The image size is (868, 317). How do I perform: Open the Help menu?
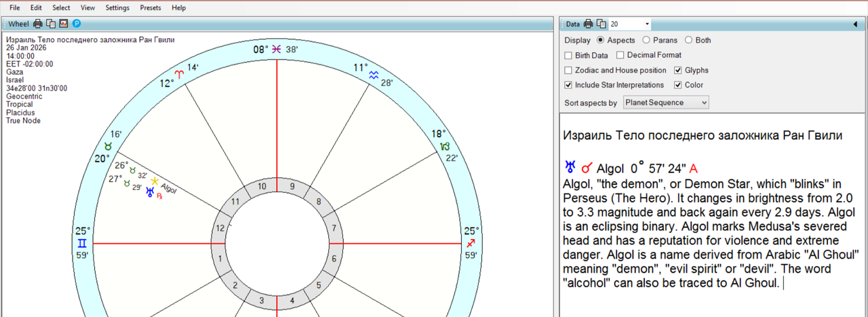click(178, 7)
